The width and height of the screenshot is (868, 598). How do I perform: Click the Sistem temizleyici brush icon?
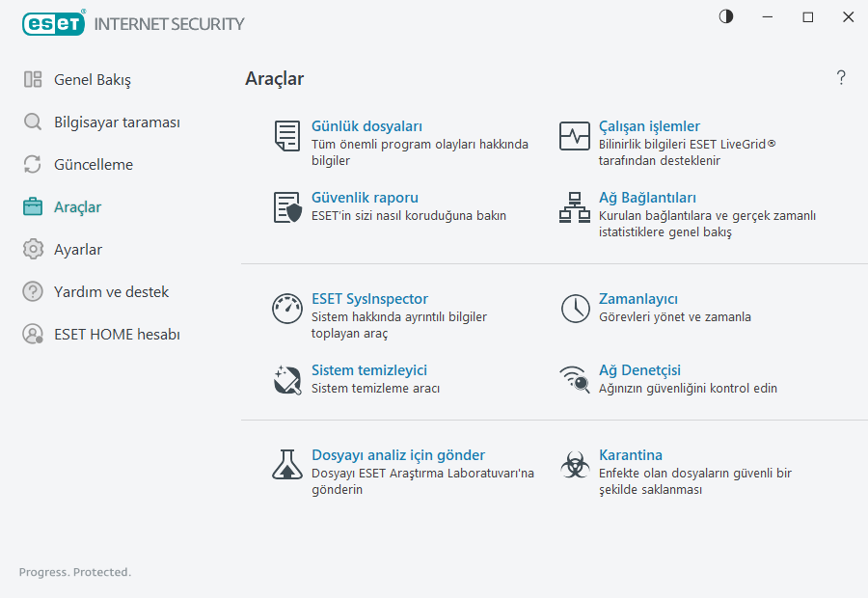pyautogui.click(x=286, y=380)
